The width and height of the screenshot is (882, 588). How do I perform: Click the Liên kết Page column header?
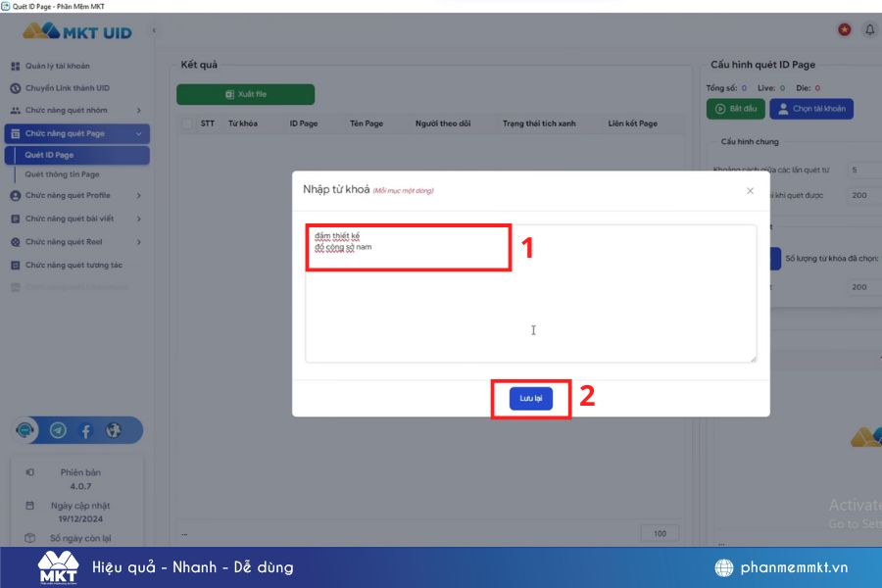[632, 123]
